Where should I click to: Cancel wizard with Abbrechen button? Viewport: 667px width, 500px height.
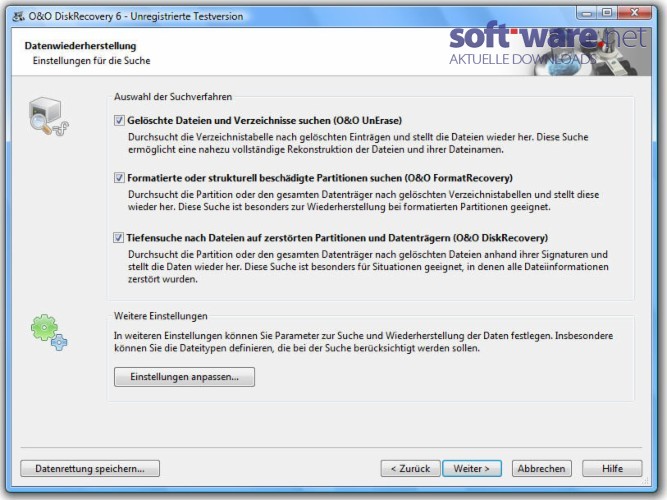coord(542,469)
